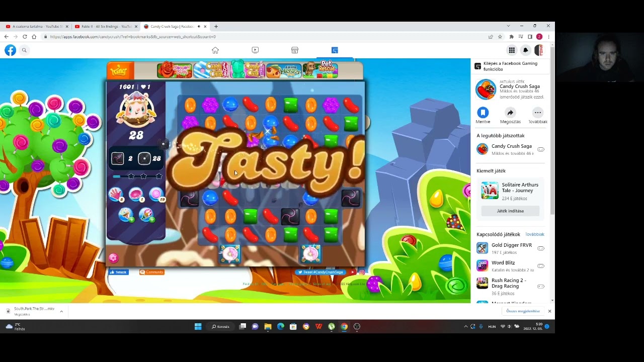644x362 pixels.
Task: Open Pet Rescue game banner
Action: [x=320, y=70]
